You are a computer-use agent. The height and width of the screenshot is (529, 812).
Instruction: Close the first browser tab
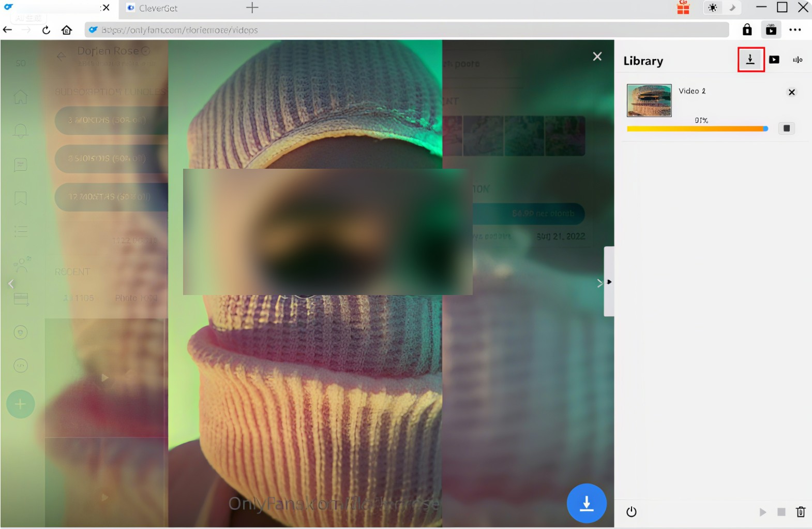click(x=106, y=8)
